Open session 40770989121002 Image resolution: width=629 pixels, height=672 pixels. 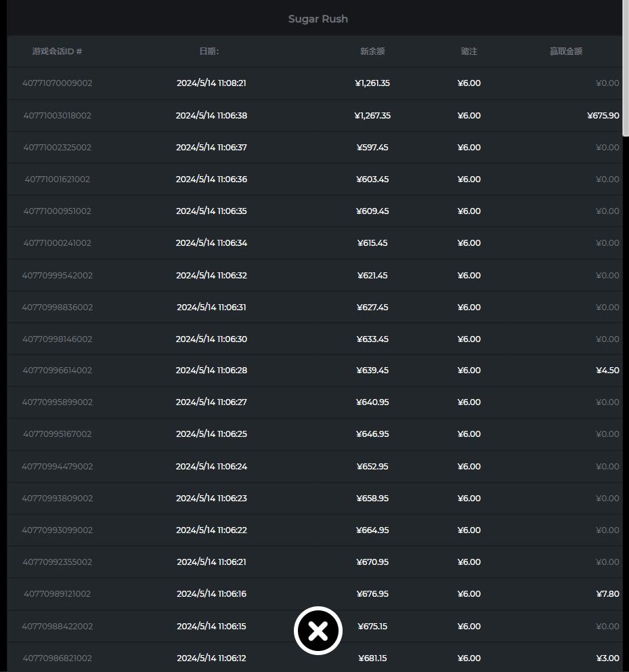point(58,594)
